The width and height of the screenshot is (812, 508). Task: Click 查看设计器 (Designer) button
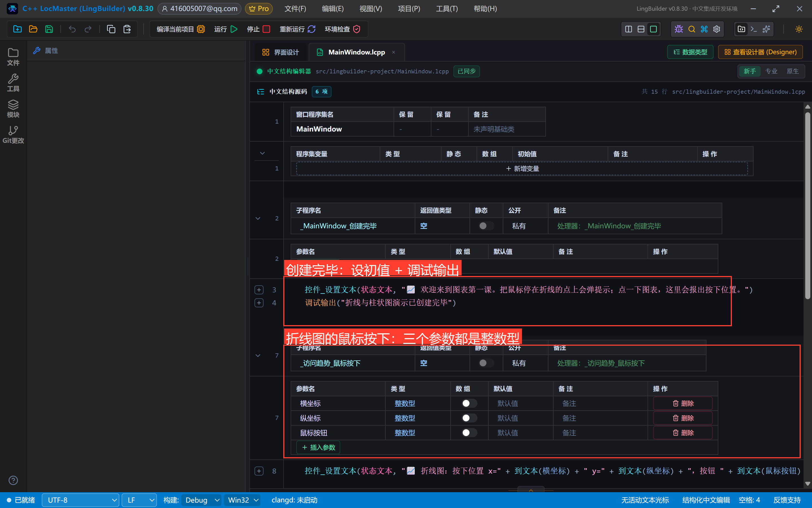click(x=760, y=52)
